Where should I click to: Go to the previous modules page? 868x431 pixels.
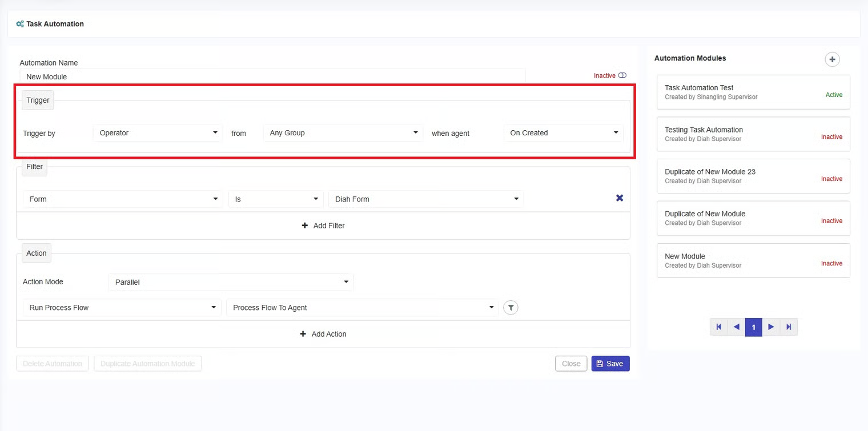736,327
